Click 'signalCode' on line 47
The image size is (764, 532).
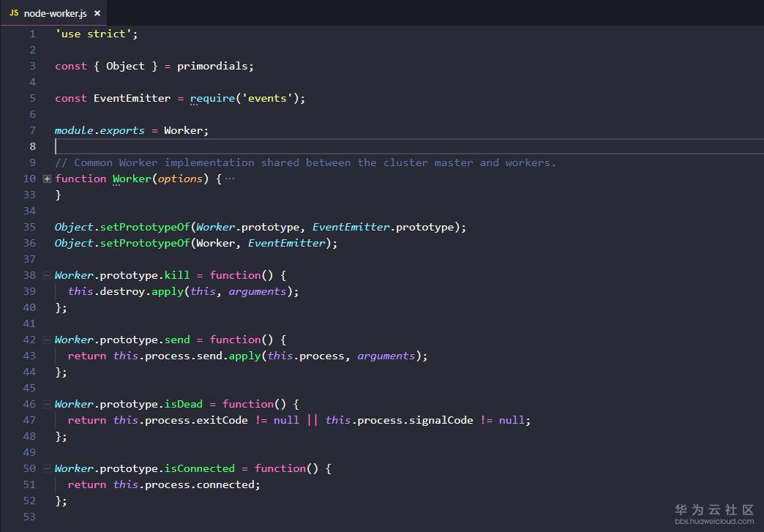coord(441,420)
